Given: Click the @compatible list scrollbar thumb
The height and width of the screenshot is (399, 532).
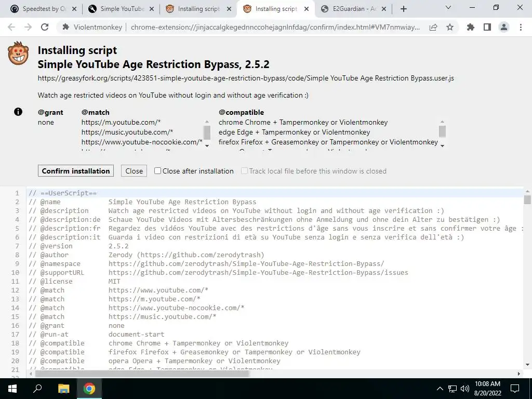Looking at the screenshot, I should click(x=442, y=131).
